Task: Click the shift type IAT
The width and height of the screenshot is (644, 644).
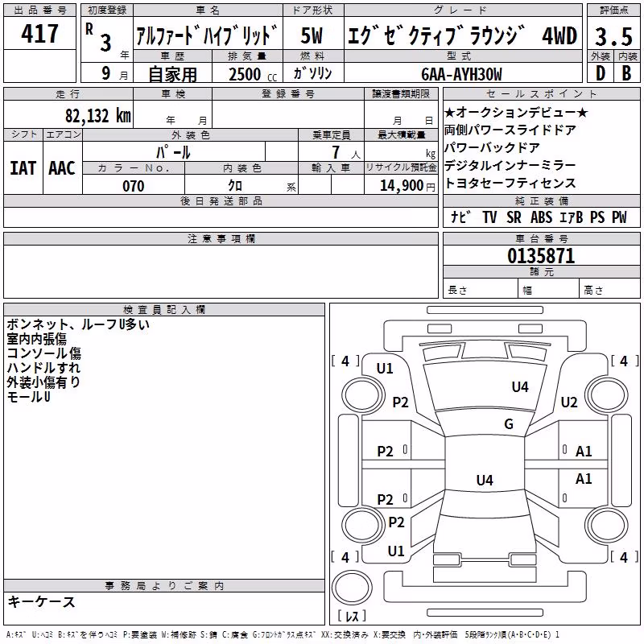Action: click(23, 168)
